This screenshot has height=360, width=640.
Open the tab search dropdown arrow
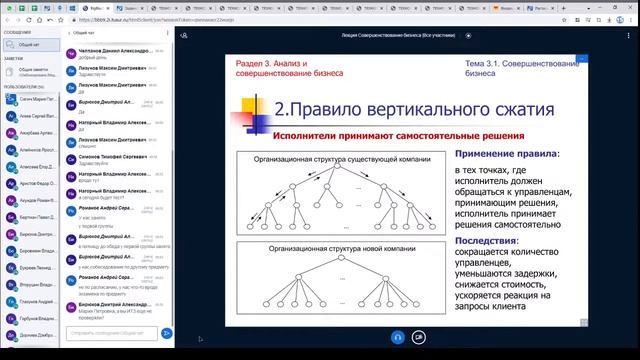588,8
